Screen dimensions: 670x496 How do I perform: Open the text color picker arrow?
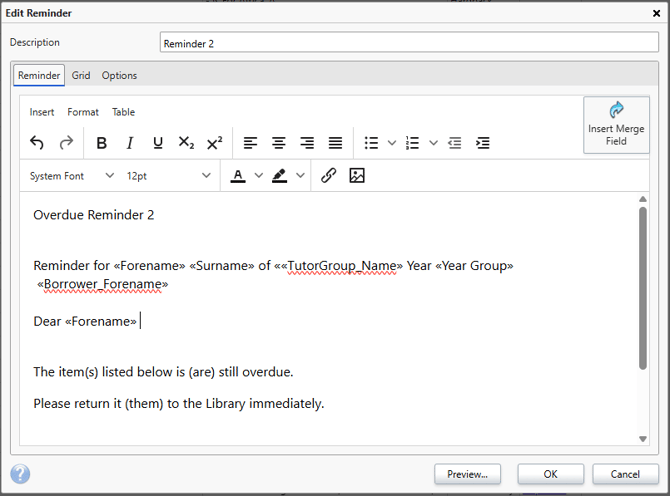coord(259,176)
